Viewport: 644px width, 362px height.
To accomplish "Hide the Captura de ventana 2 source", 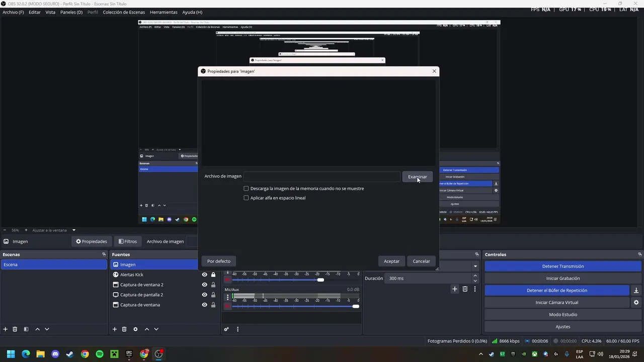I will (x=204, y=285).
